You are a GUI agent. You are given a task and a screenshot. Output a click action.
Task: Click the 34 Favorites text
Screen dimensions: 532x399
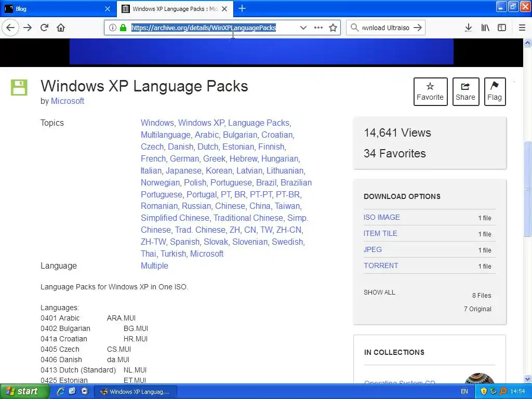(x=395, y=153)
